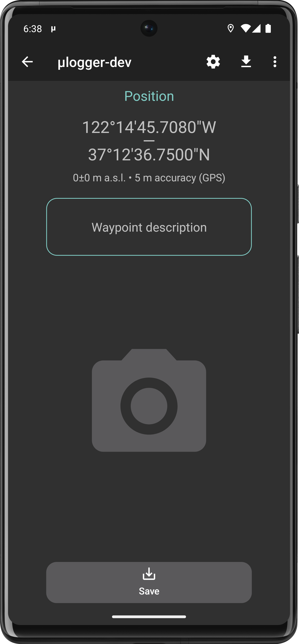The height and width of the screenshot is (644, 299).
Task: Open the three-dot overflow menu
Action: point(275,62)
